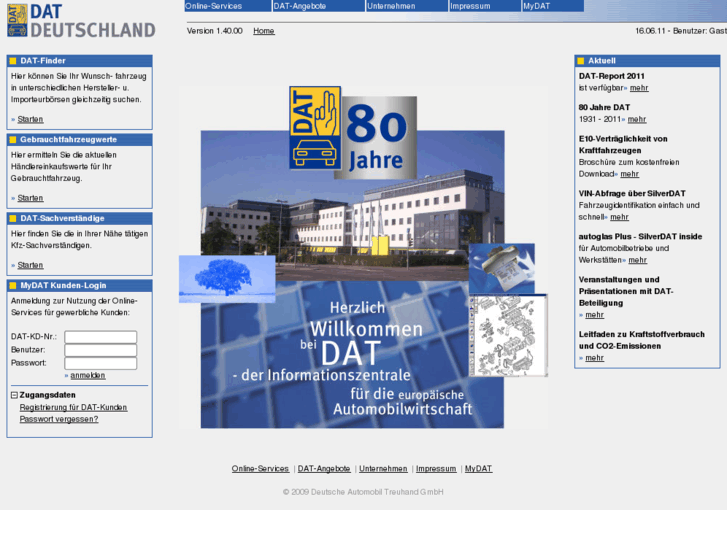Start the DAT-Finder search
Screen dimensions: 727x545
(x=30, y=120)
